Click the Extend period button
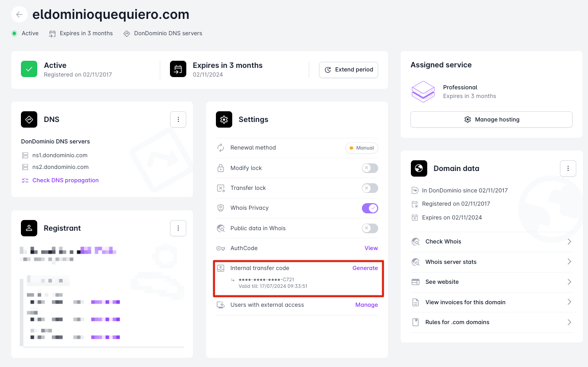Image resolution: width=588 pixels, height=367 pixels. [349, 70]
